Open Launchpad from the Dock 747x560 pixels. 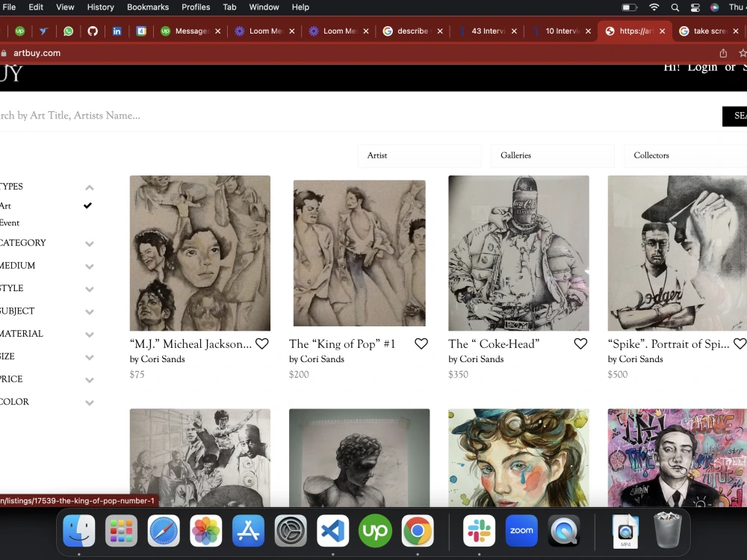coord(121,530)
